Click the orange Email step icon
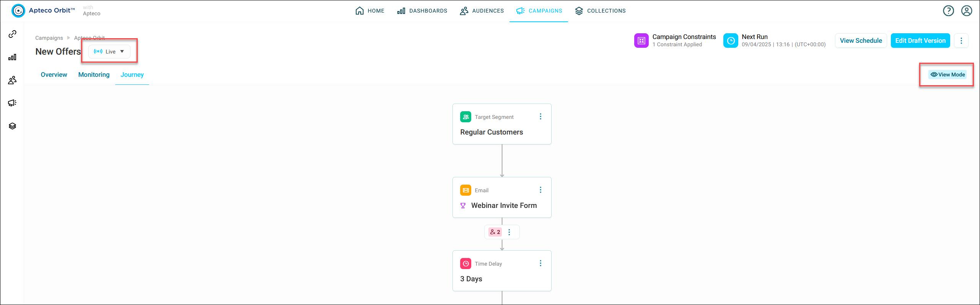This screenshot has height=305, width=980. click(466, 190)
